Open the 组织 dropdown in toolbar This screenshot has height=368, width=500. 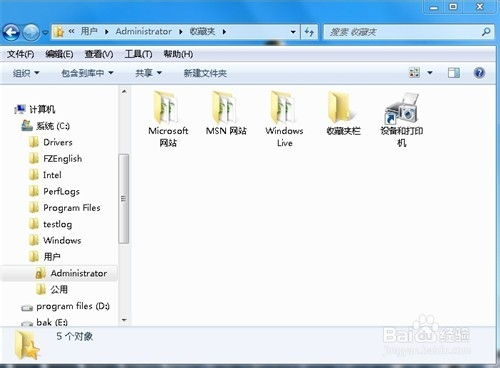26,73
